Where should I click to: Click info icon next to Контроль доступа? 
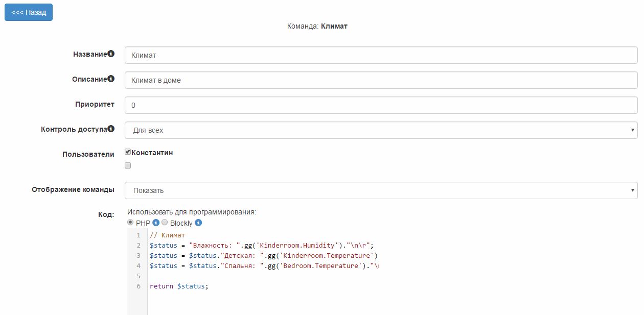[x=111, y=129]
